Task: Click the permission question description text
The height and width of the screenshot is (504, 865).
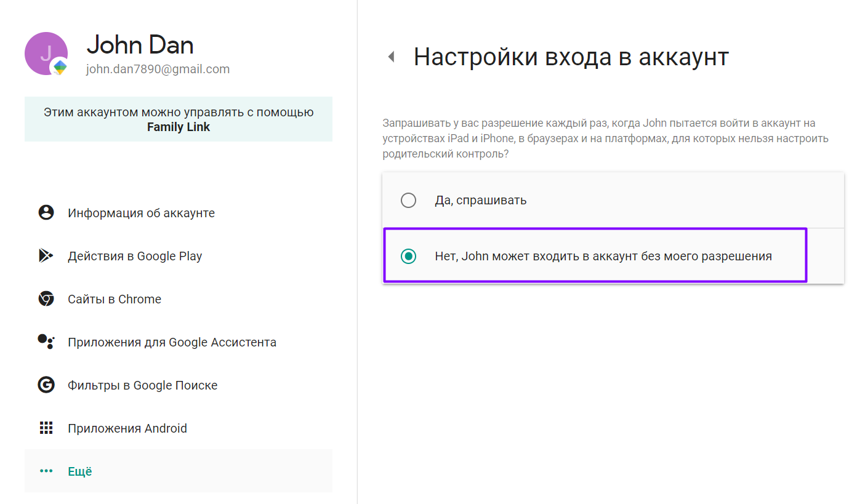Action: [x=605, y=138]
